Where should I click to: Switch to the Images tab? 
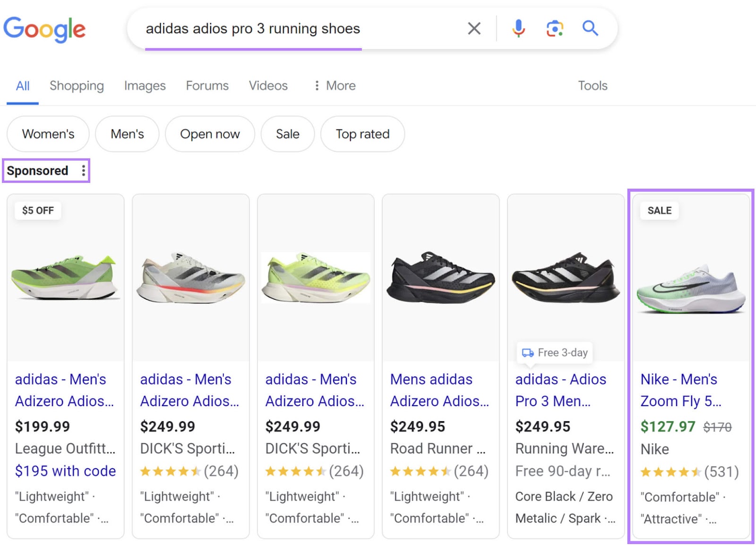(x=145, y=86)
